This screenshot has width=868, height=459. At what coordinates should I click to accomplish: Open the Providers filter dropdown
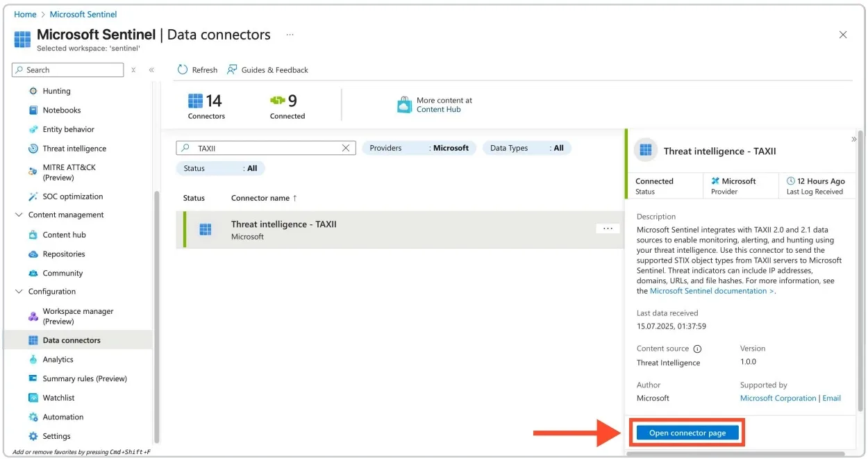tap(419, 148)
